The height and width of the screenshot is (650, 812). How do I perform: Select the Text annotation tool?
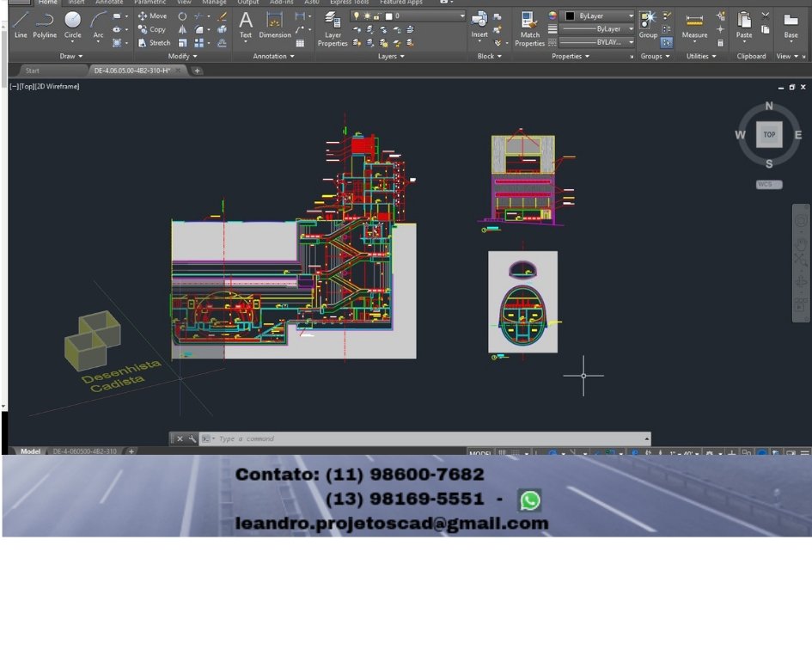click(x=246, y=25)
